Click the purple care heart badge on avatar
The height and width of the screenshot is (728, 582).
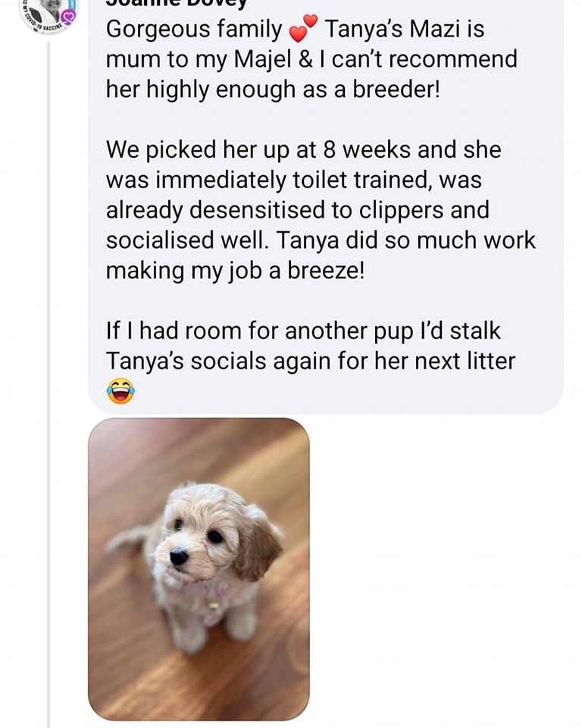click(69, 17)
